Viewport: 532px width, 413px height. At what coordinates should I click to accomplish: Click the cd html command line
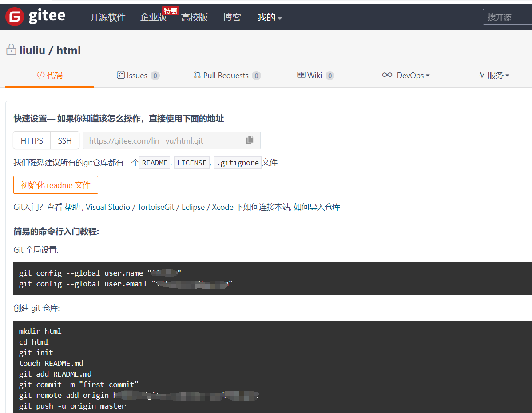tap(34, 342)
